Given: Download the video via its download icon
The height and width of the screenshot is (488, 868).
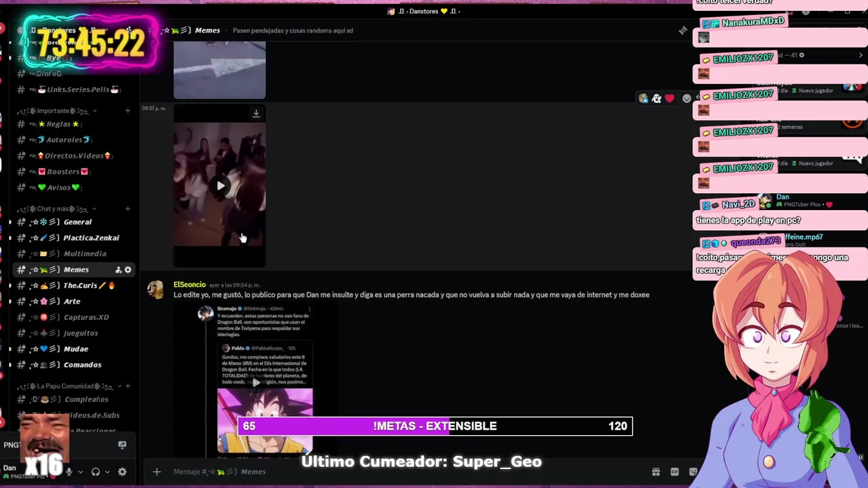Looking at the screenshot, I should [256, 113].
